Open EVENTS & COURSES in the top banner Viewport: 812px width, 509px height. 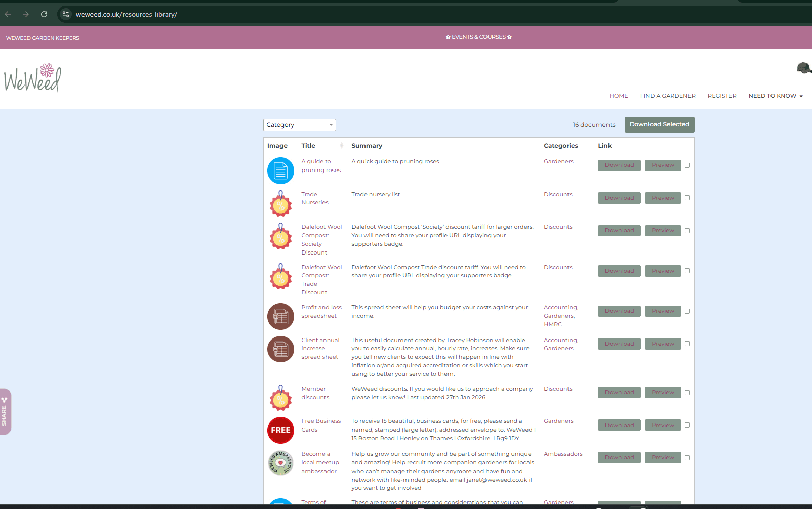coord(479,37)
